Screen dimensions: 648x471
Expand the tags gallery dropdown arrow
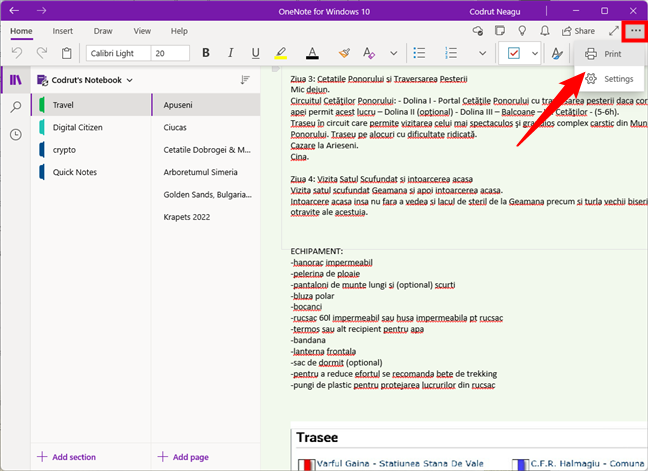[534, 53]
